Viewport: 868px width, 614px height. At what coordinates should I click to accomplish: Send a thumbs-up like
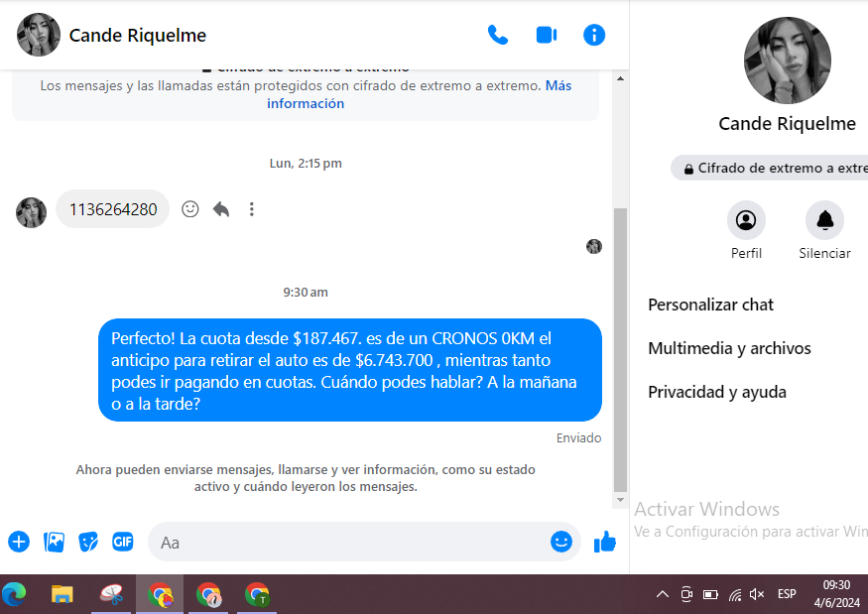coord(604,542)
